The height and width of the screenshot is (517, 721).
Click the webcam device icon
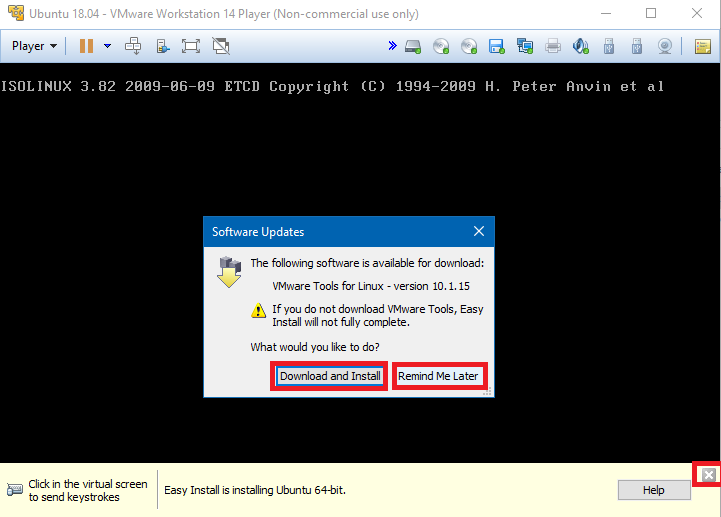point(665,46)
